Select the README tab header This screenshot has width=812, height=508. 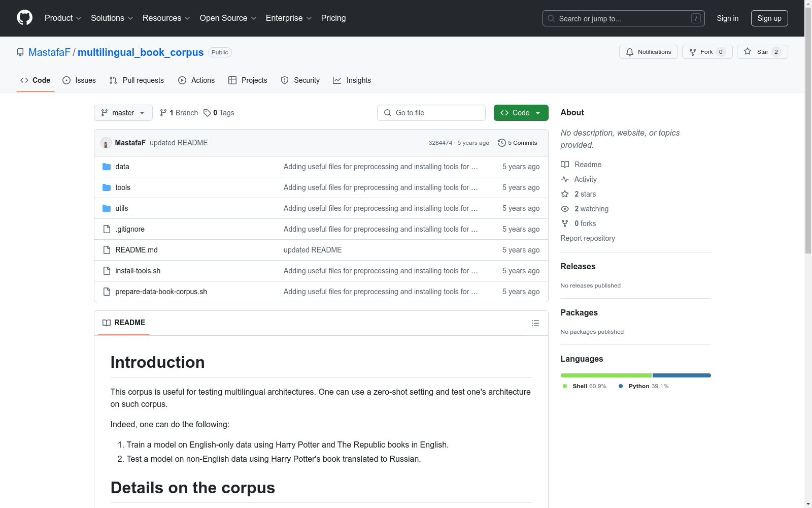[124, 323]
